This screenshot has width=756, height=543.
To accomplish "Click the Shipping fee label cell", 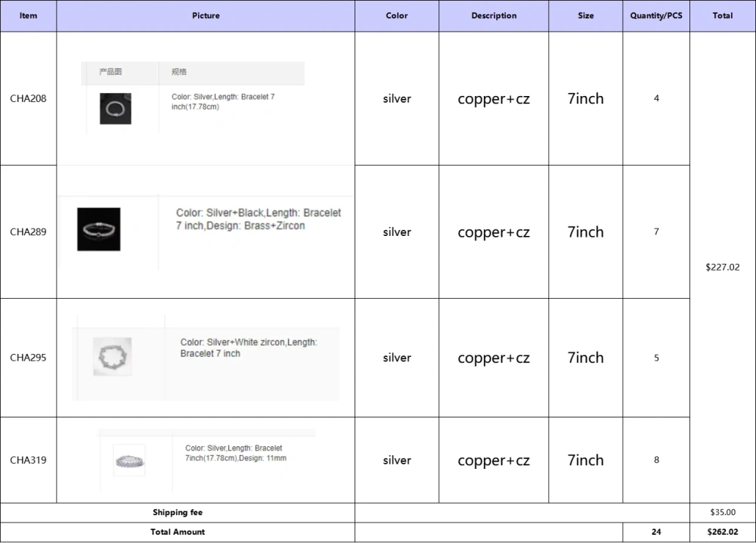I will pyautogui.click(x=178, y=513).
